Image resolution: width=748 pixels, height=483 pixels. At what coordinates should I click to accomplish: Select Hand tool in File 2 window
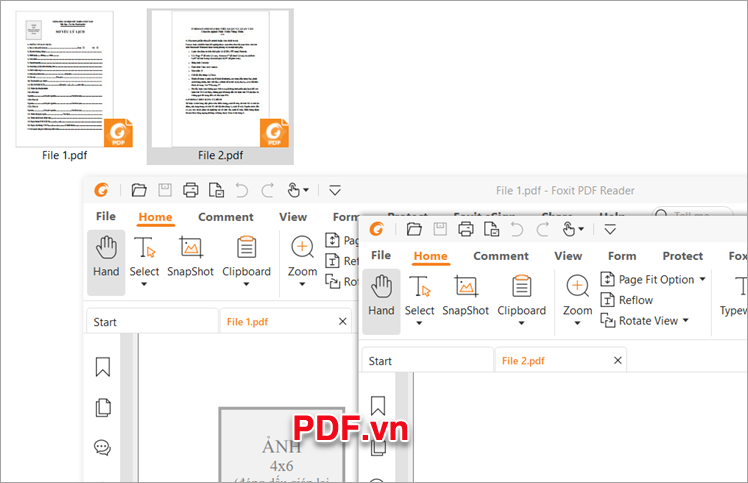(381, 301)
